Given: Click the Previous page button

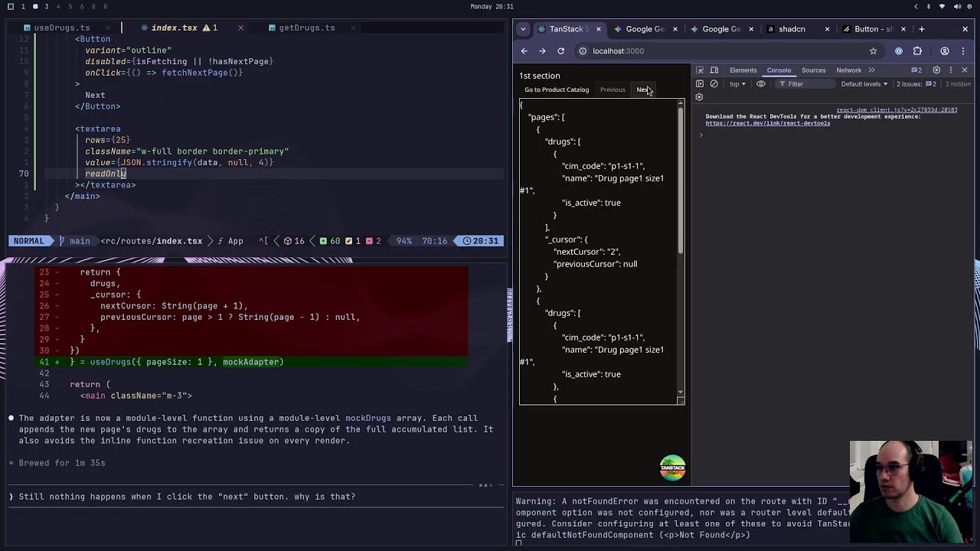Looking at the screenshot, I should (x=612, y=90).
